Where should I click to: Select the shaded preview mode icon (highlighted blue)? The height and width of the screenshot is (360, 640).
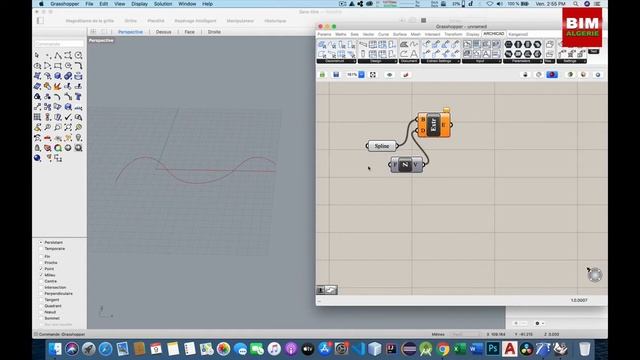(x=552, y=75)
